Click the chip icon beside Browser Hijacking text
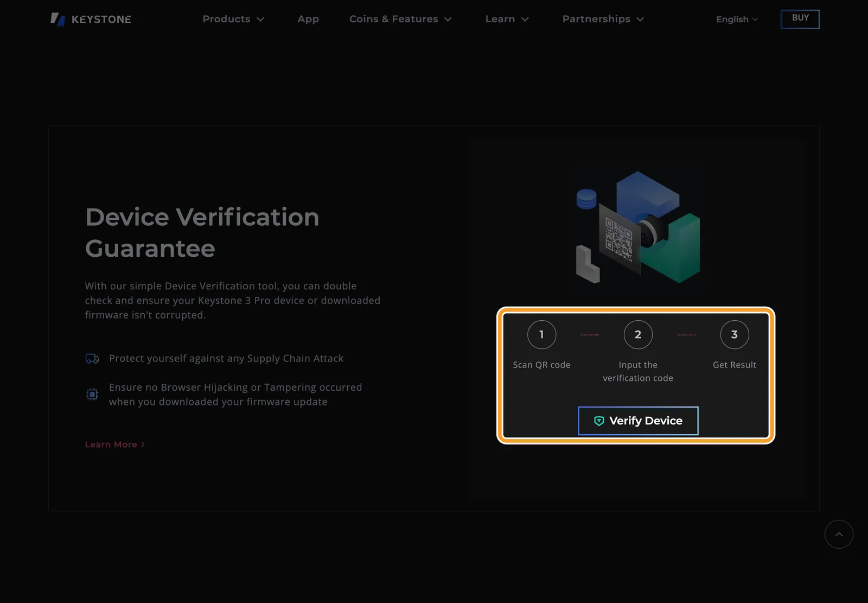Image resolution: width=868 pixels, height=603 pixels. click(92, 394)
